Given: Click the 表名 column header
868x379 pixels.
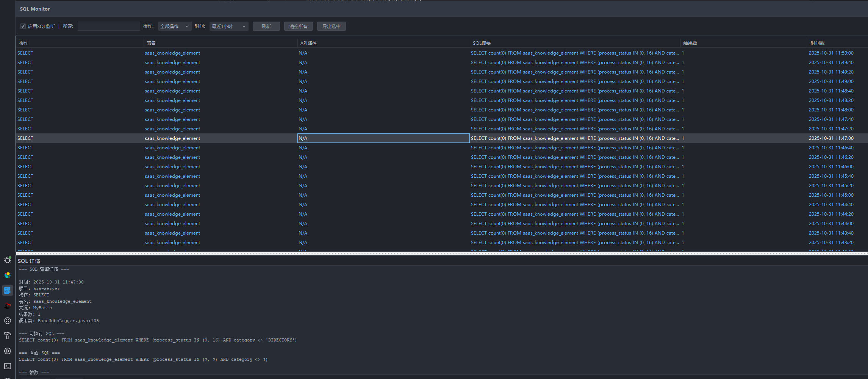Looking at the screenshot, I should coord(151,43).
